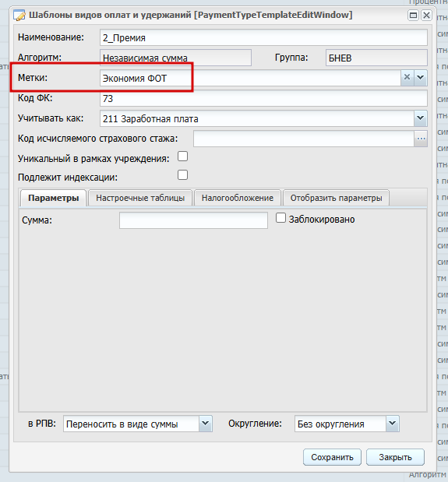This screenshot has width=448, height=482.
Task: Select the Налогообложение tab
Action: (x=238, y=198)
